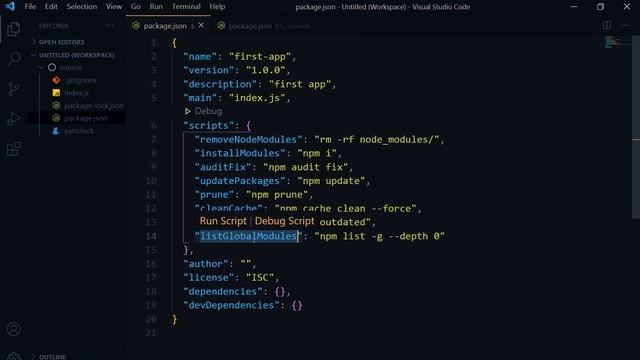Click the Visual Studio Code logo icon

click(9, 7)
